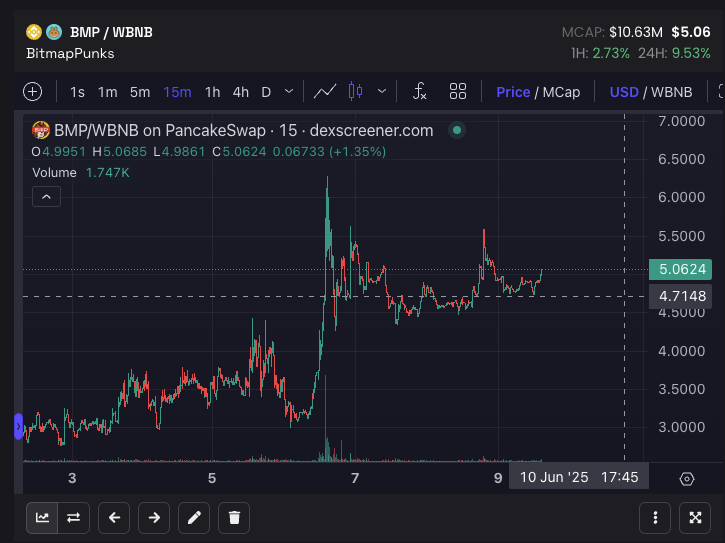Select the 1m timeframe
Image resolution: width=725 pixels, height=543 pixels.
coord(108,92)
